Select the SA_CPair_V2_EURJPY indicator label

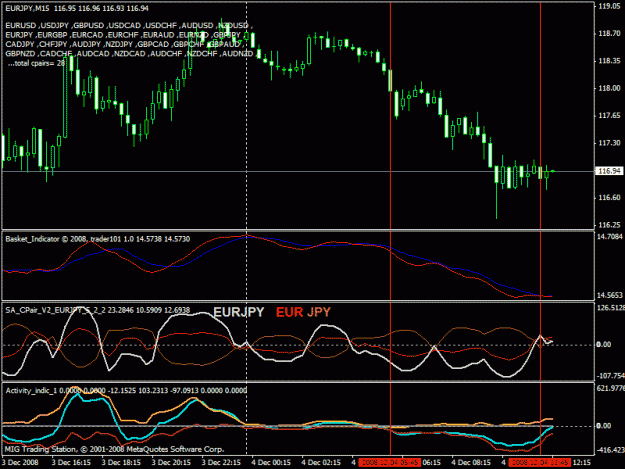pos(98,310)
